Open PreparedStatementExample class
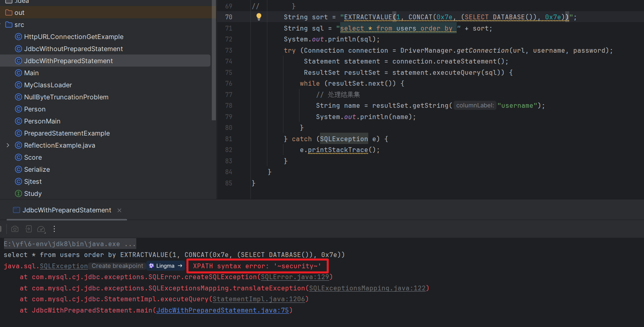The width and height of the screenshot is (644, 327). pos(67,133)
